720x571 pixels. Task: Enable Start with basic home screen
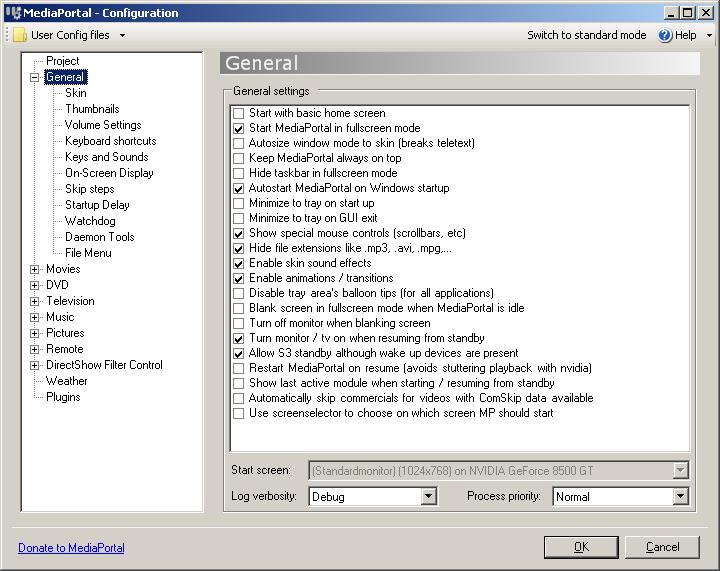coord(239,113)
